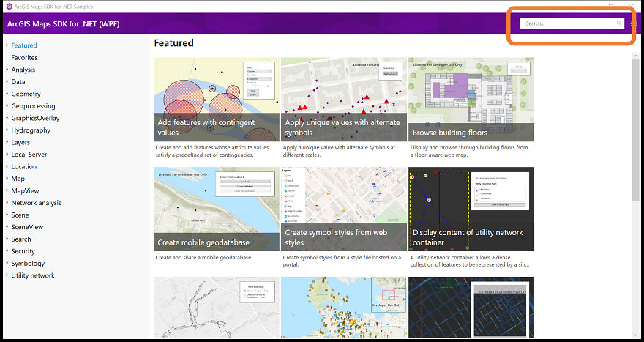Viewport: 644px width, 342px height.
Task: Click the ArcGIS app icon in title bar
Action: (9, 6)
